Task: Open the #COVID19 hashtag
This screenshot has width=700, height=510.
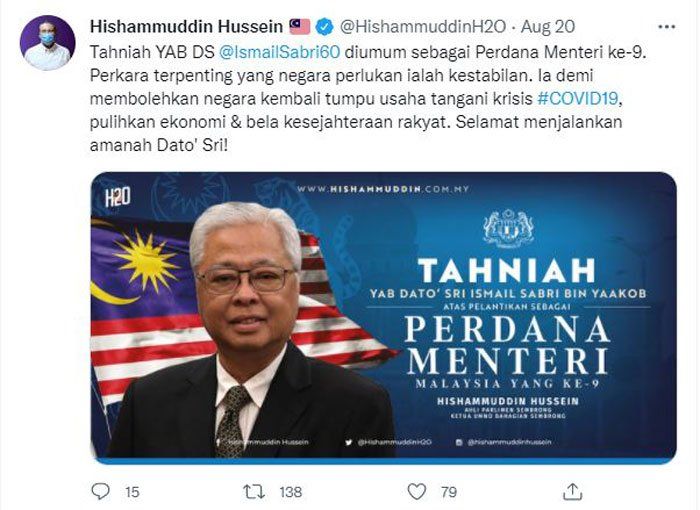Action: pos(578,98)
